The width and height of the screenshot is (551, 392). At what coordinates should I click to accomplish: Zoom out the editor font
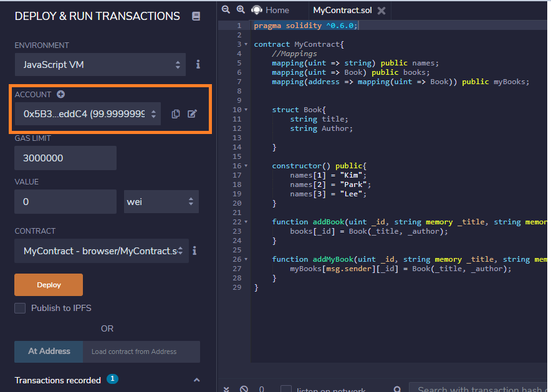[226, 10]
